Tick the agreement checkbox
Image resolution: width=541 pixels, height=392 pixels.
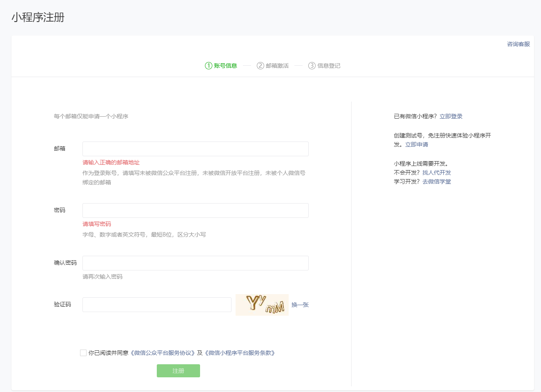(x=83, y=353)
